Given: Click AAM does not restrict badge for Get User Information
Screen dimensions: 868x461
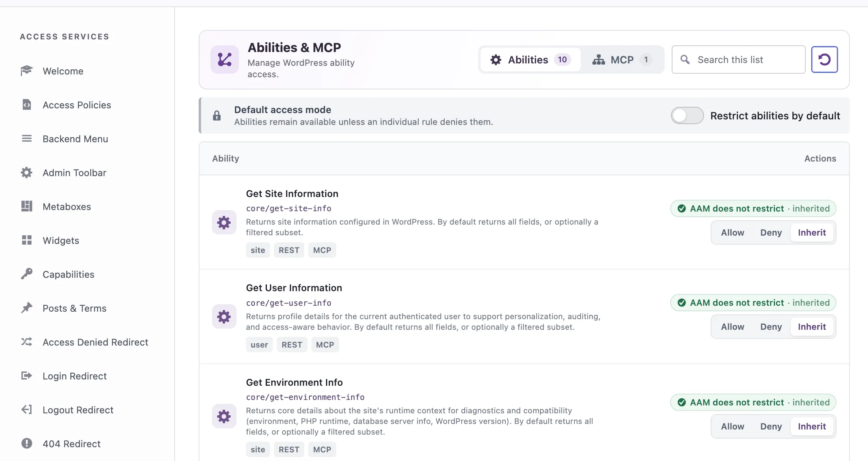Looking at the screenshot, I should point(753,303).
